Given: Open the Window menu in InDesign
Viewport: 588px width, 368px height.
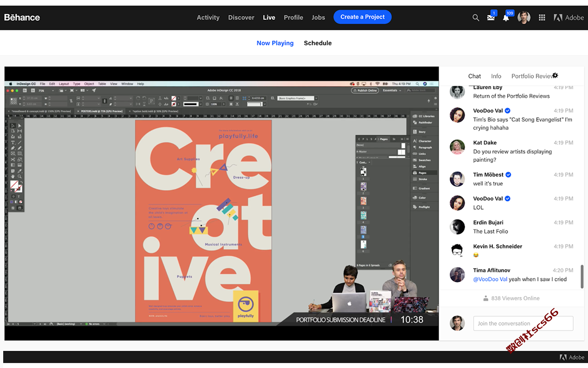Looking at the screenshot, I should [127, 84].
